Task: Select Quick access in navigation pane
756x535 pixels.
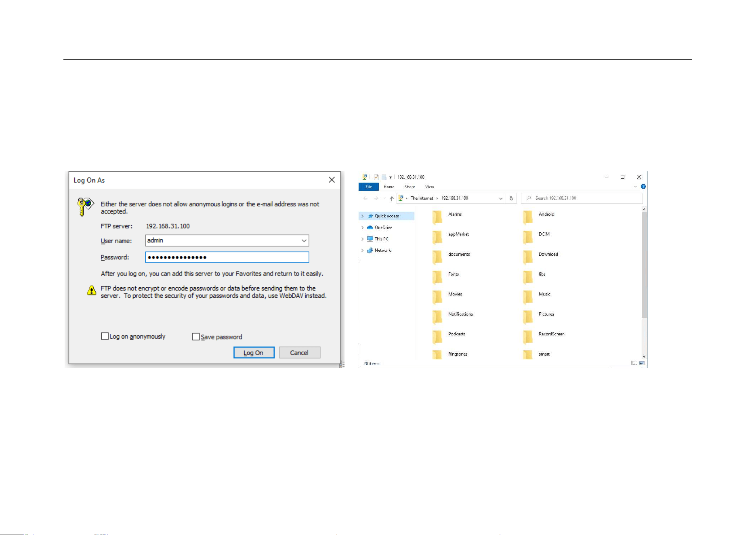Action: click(386, 216)
